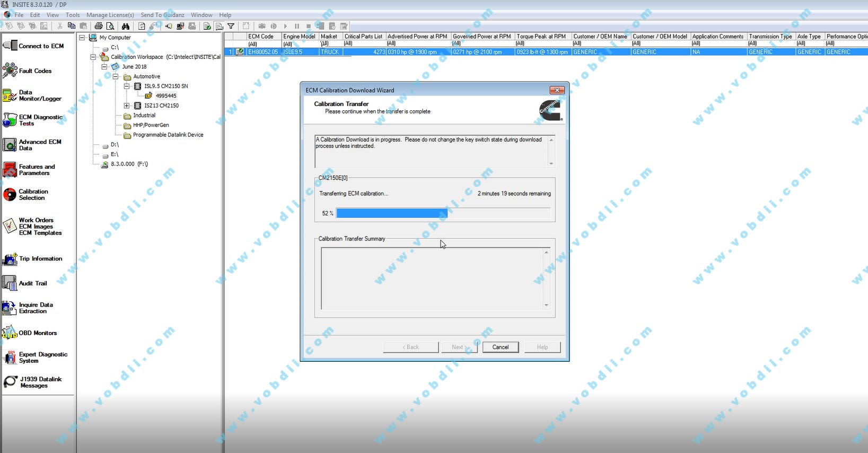The height and width of the screenshot is (453, 868).
Task: Expand the ISZ13 CM2150 node
Action: (127, 106)
